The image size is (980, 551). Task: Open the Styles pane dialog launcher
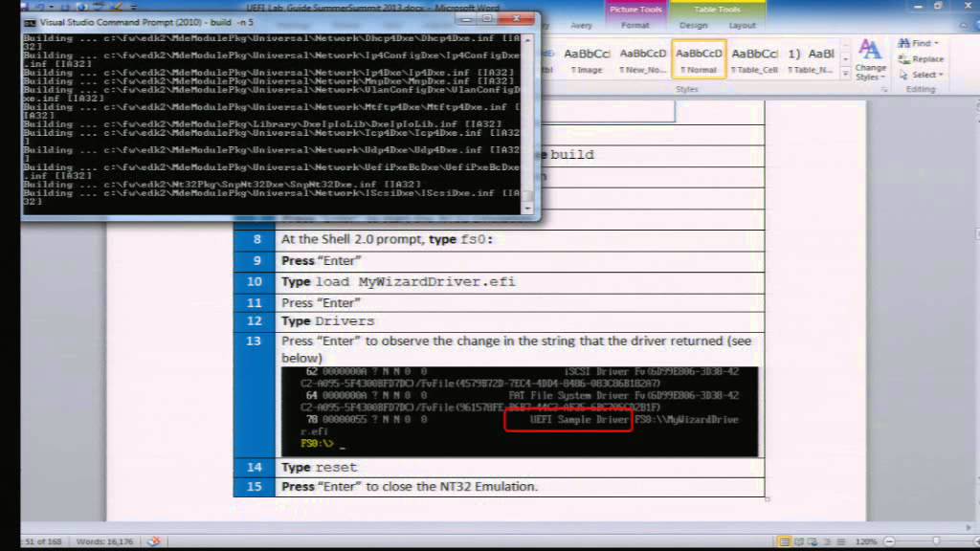tap(883, 90)
